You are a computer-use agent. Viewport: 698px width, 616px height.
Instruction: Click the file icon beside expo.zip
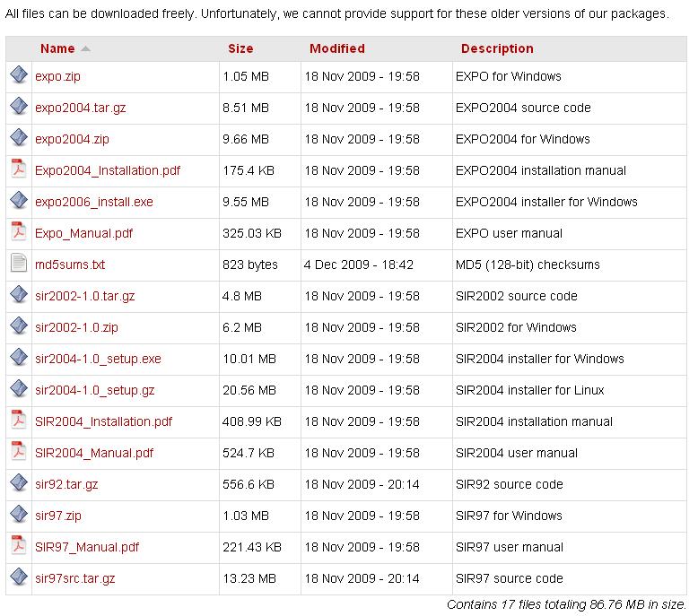19,75
